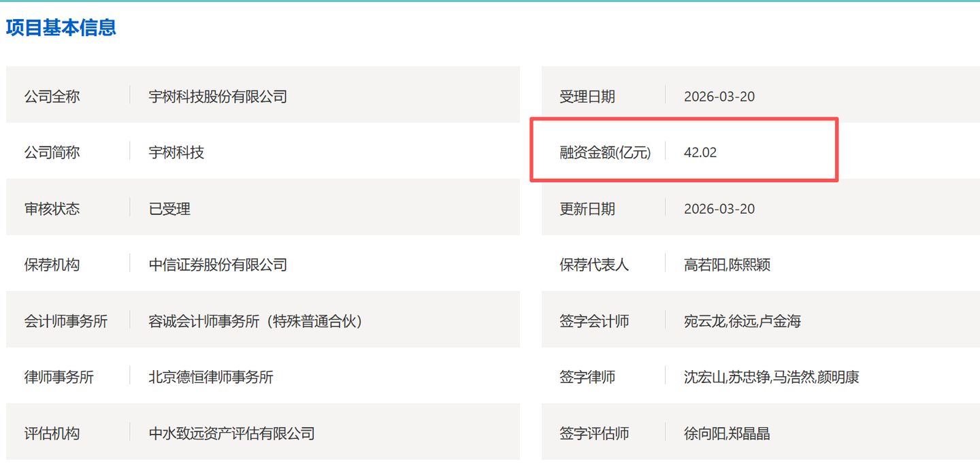
Task: Select the 审核状态 label
Action: [x=52, y=209]
